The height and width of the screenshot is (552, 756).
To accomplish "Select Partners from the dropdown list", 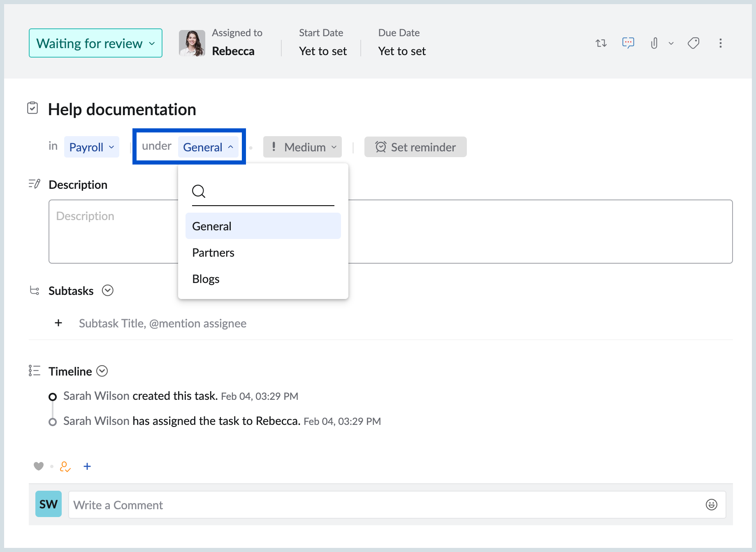I will click(x=213, y=253).
